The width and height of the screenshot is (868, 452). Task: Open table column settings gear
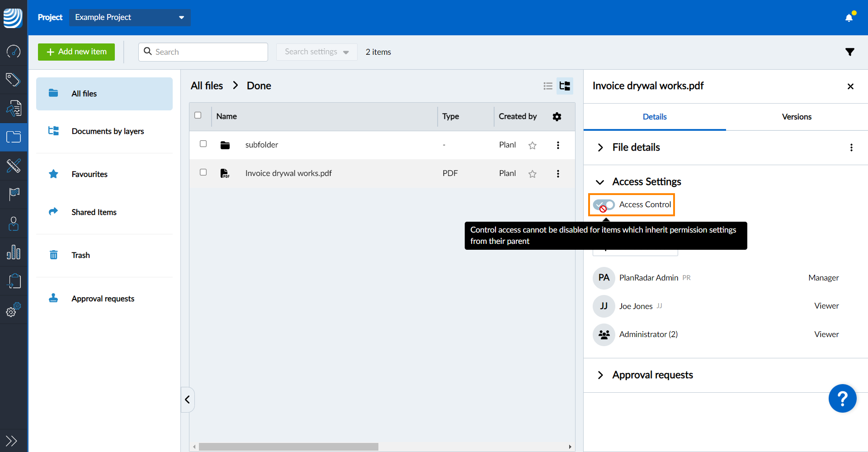click(x=557, y=117)
